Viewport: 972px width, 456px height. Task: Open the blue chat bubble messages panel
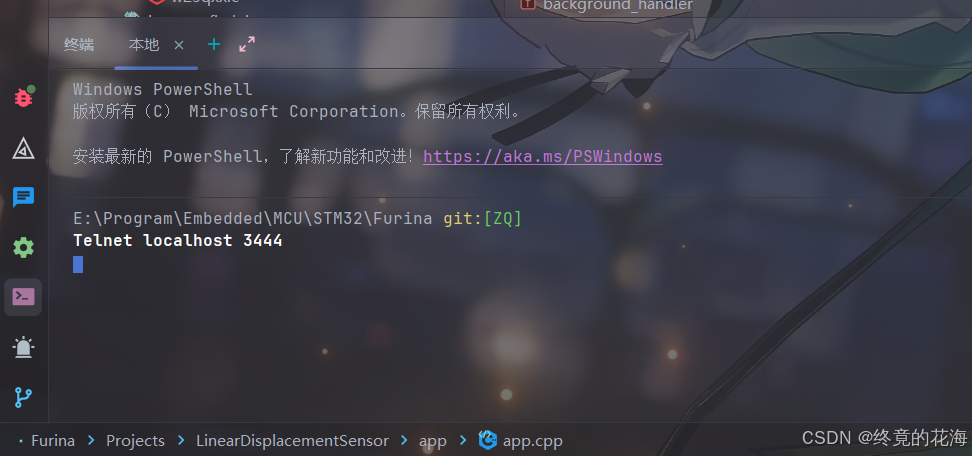24,198
